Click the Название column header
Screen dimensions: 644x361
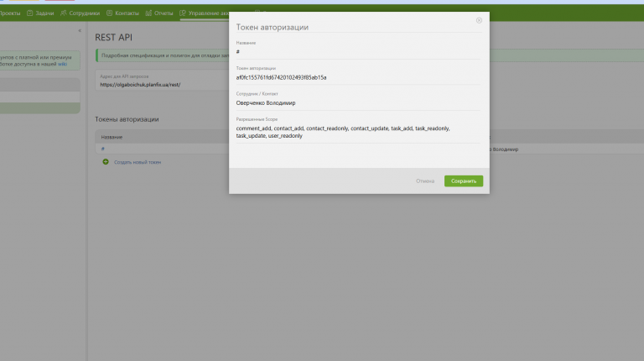click(112, 137)
